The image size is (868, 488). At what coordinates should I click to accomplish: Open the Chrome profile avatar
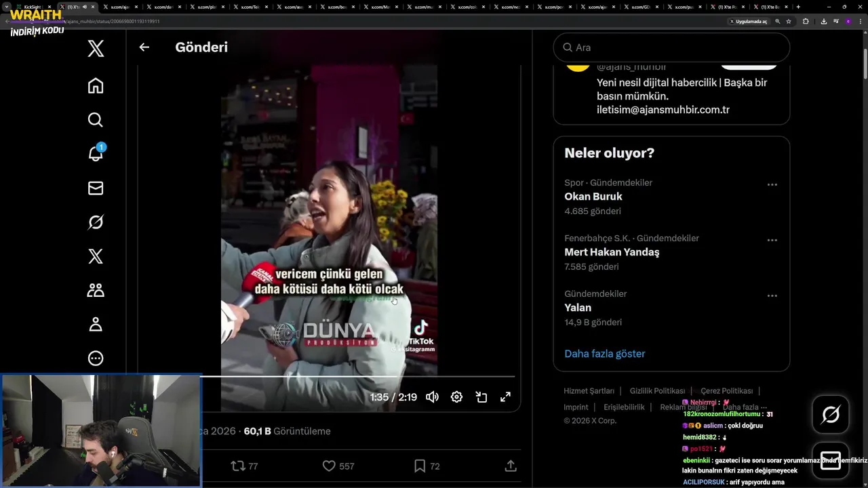coord(848,21)
